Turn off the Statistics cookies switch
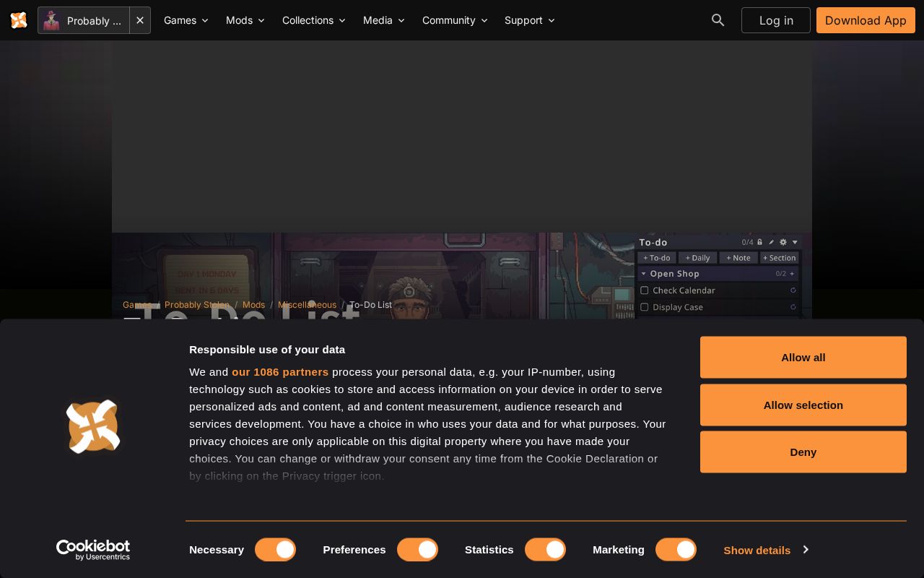Image resolution: width=924 pixels, height=578 pixels. tap(545, 550)
